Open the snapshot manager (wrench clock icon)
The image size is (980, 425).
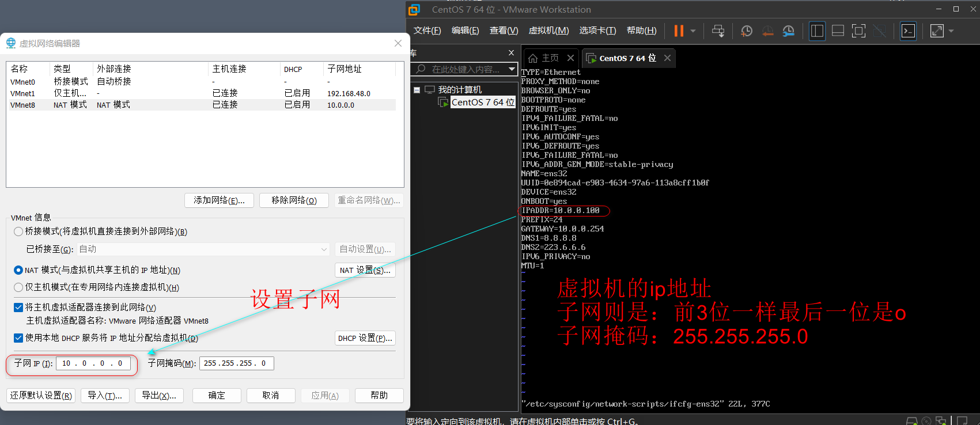coord(789,31)
